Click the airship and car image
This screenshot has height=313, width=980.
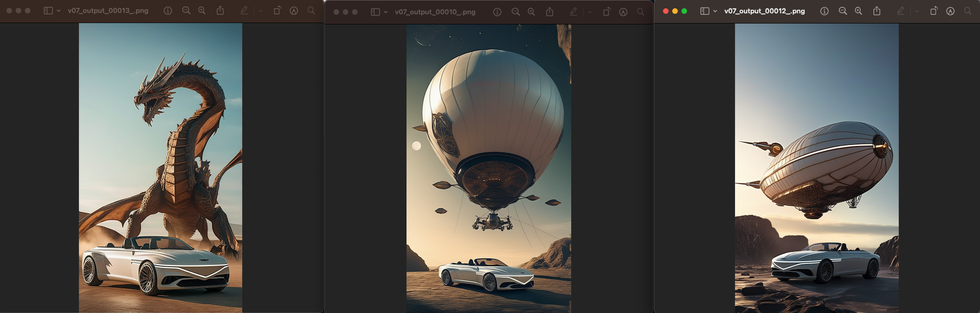817,168
